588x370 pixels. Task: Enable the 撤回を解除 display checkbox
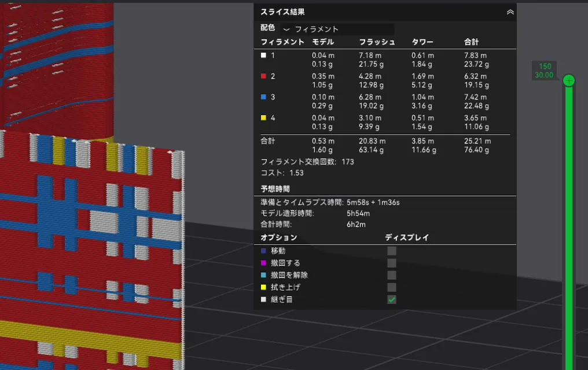pos(391,275)
